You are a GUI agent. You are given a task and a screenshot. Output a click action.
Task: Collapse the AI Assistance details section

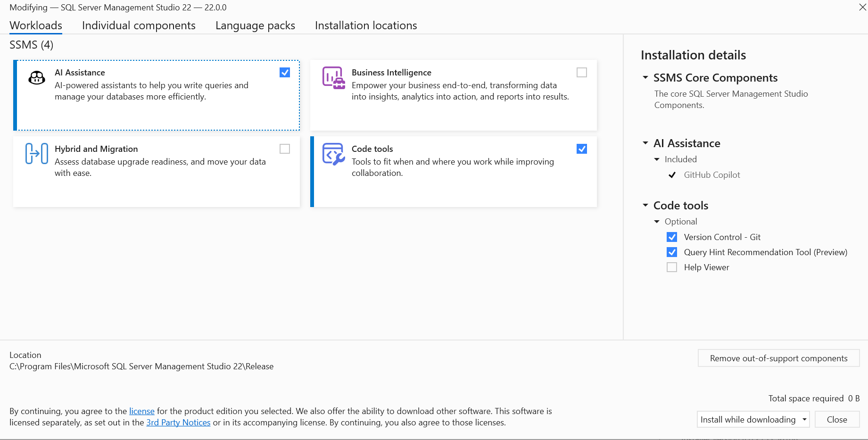[645, 143]
